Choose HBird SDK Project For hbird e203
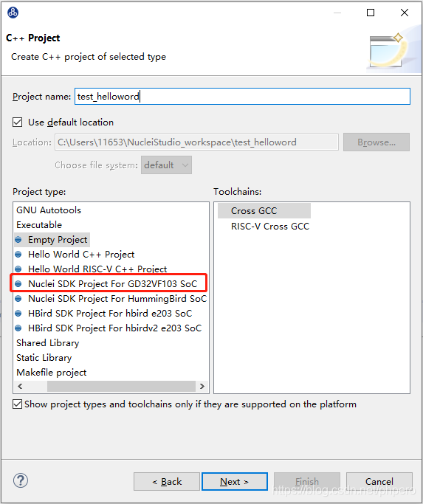The width and height of the screenshot is (423, 504). coord(110,314)
